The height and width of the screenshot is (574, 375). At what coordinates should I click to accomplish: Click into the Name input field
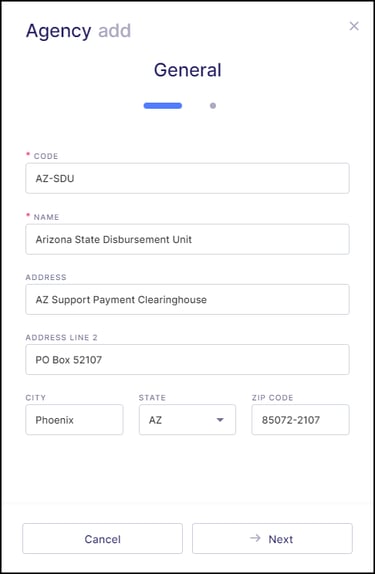click(187, 239)
